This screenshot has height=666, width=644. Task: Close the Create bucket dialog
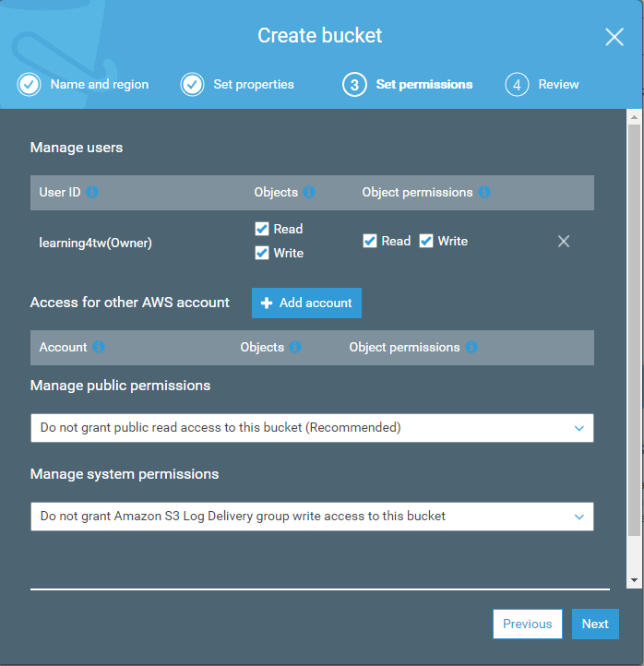click(614, 37)
